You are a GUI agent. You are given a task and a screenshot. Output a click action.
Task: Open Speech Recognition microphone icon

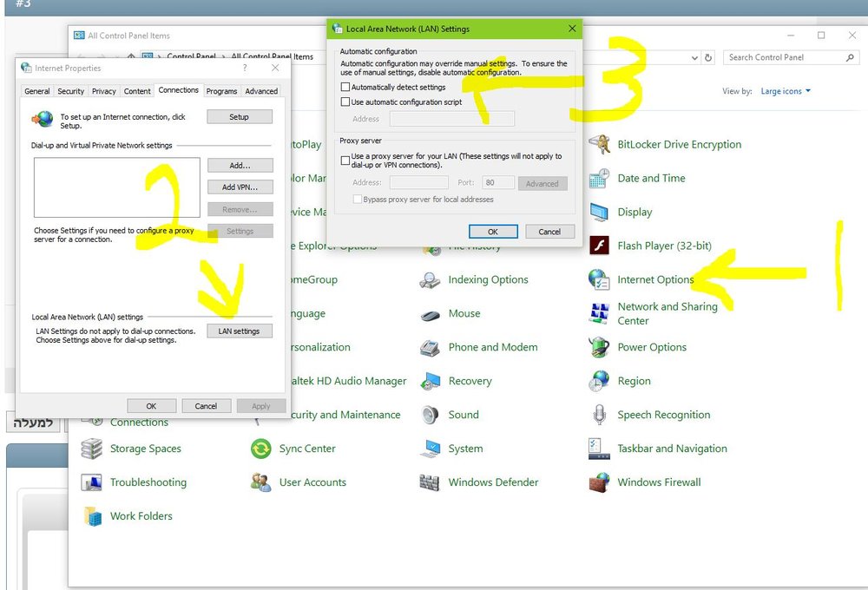click(x=599, y=415)
